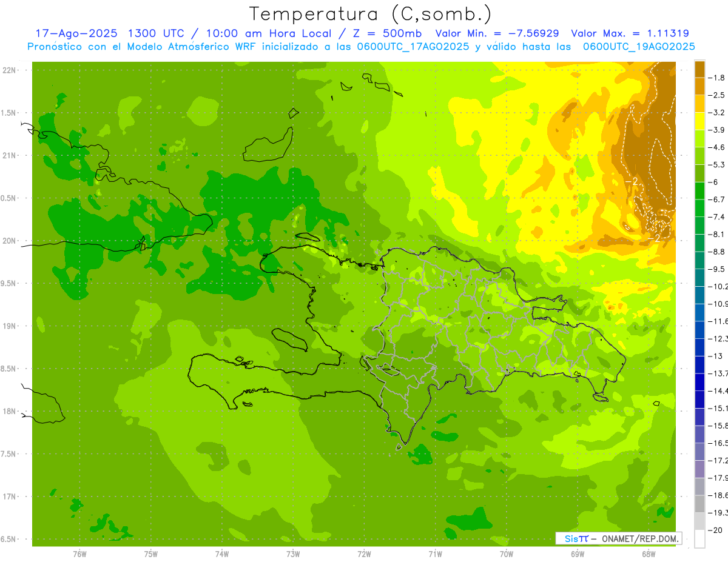
Task: Click the '-3.2' color scale label
Action: [717, 112]
